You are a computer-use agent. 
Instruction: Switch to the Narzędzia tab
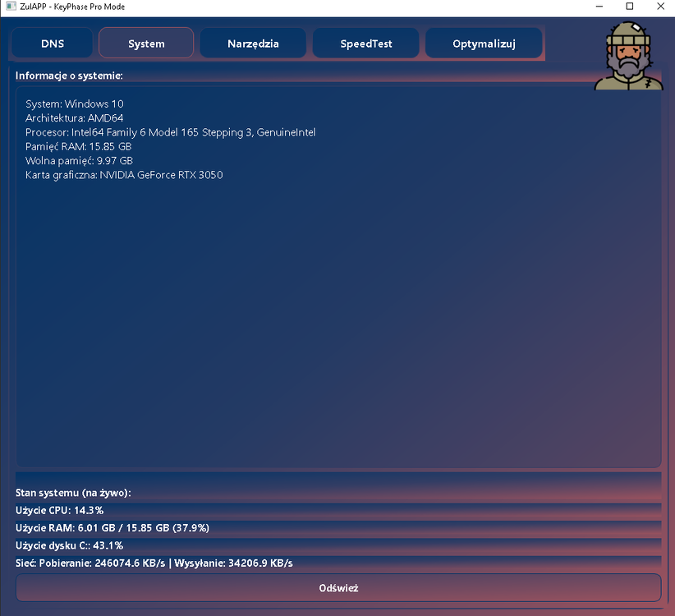click(x=253, y=43)
